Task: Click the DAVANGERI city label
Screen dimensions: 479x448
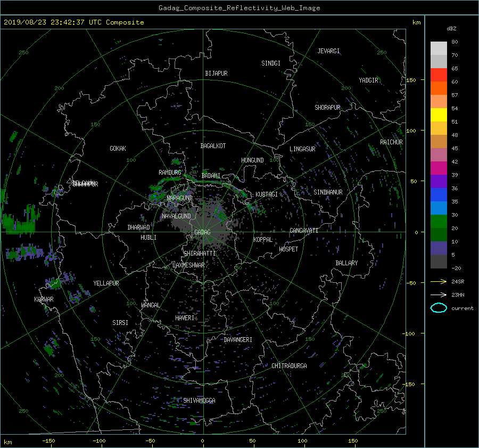Action: pyautogui.click(x=238, y=340)
